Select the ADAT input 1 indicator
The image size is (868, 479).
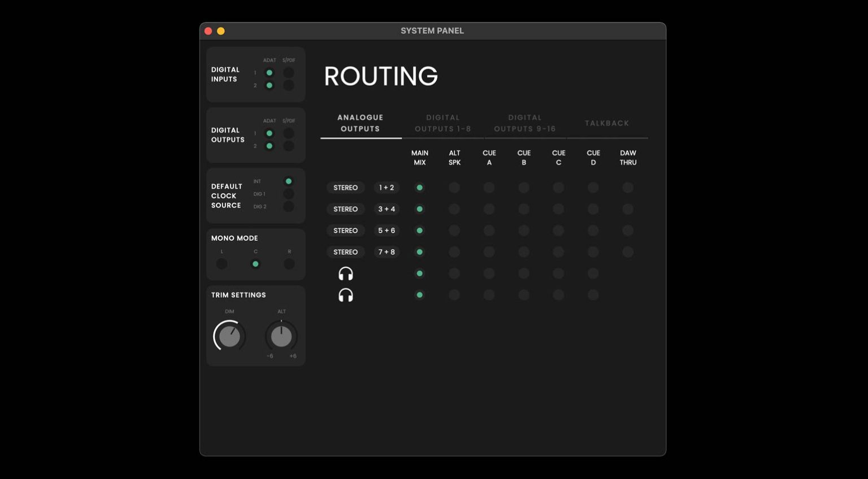pyautogui.click(x=270, y=72)
